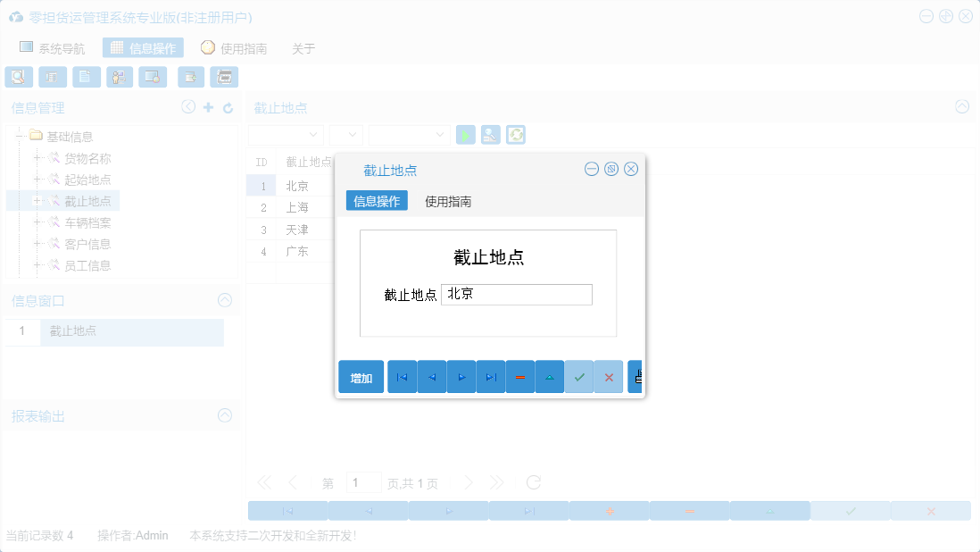The height and width of the screenshot is (552, 980).
Task: Select 车辆档案 in the tree
Action: pos(87,222)
